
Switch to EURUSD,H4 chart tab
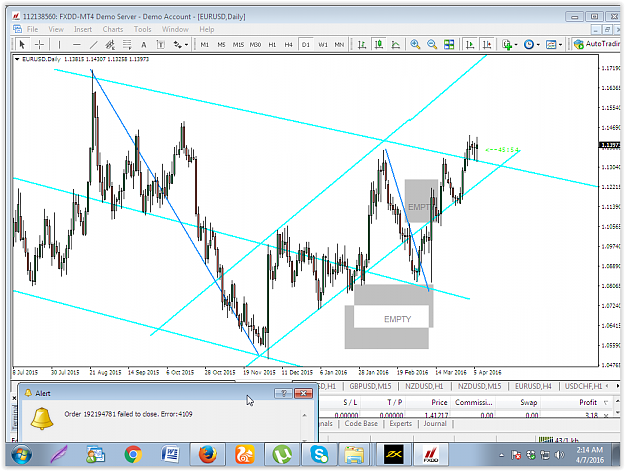pyautogui.click(x=533, y=386)
